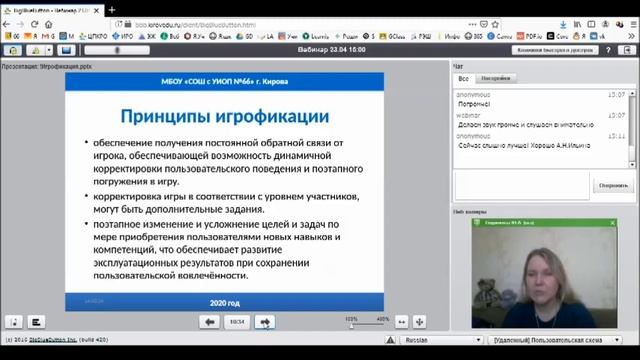Image resolution: width=640 pixels, height=360 pixels.
Task: Fit the slide to width
Action: coord(402,322)
